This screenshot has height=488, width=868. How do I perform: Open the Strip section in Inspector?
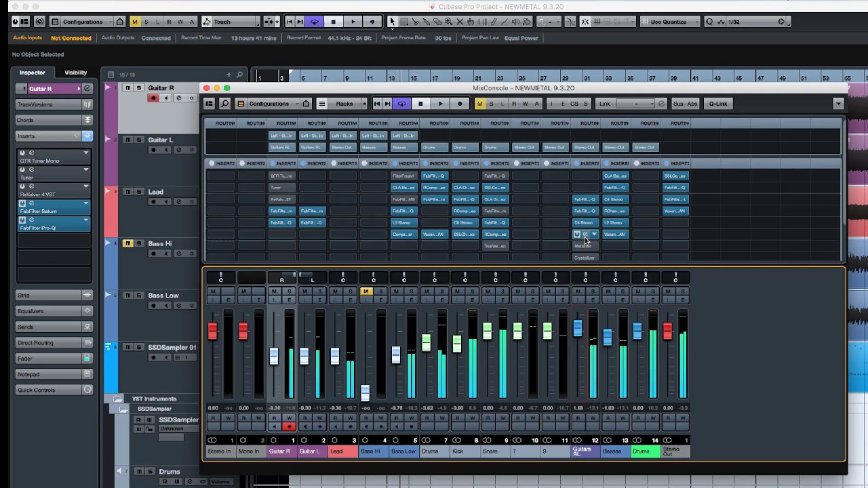coord(54,296)
